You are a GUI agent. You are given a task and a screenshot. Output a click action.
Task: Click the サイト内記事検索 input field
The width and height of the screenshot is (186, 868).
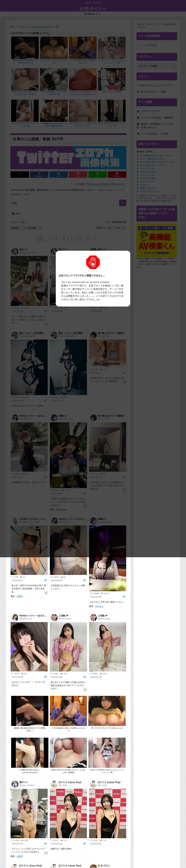tap(157, 45)
